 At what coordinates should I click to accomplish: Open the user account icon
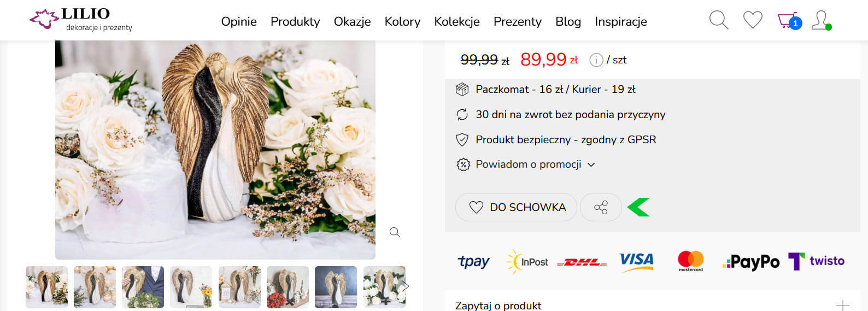click(820, 20)
